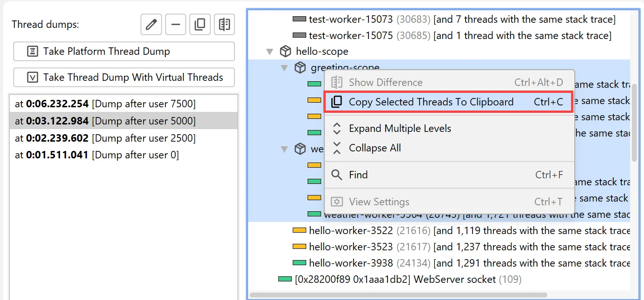
Task: Click the pencil edit icon above thread dumps
Action: click(x=151, y=25)
